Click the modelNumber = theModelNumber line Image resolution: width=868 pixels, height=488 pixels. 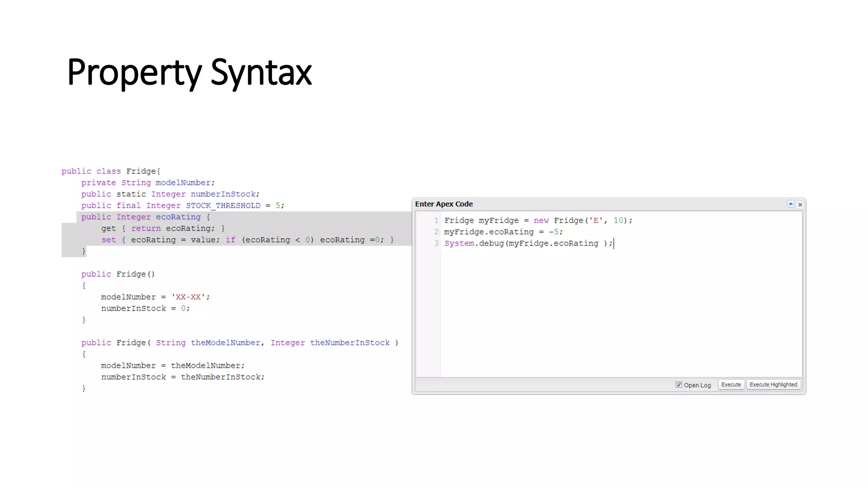pos(172,366)
